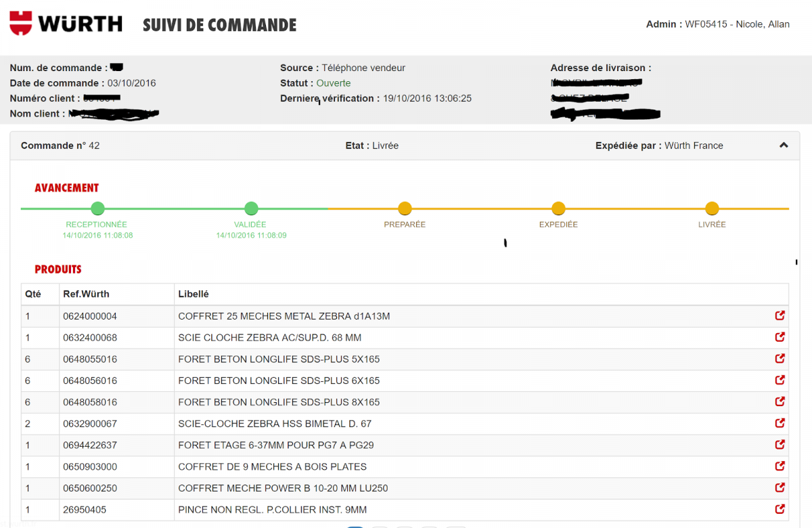Click the LIVRÉE progress step dot
The height and width of the screenshot is (528, 812).
coord(712,208)
